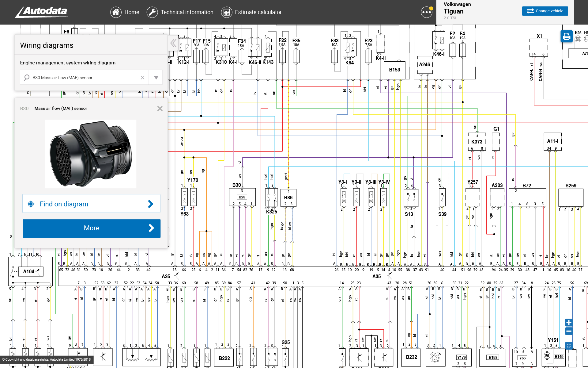
Task: Open Technical information via wrench icon
Action: click(x=152, y=12)
